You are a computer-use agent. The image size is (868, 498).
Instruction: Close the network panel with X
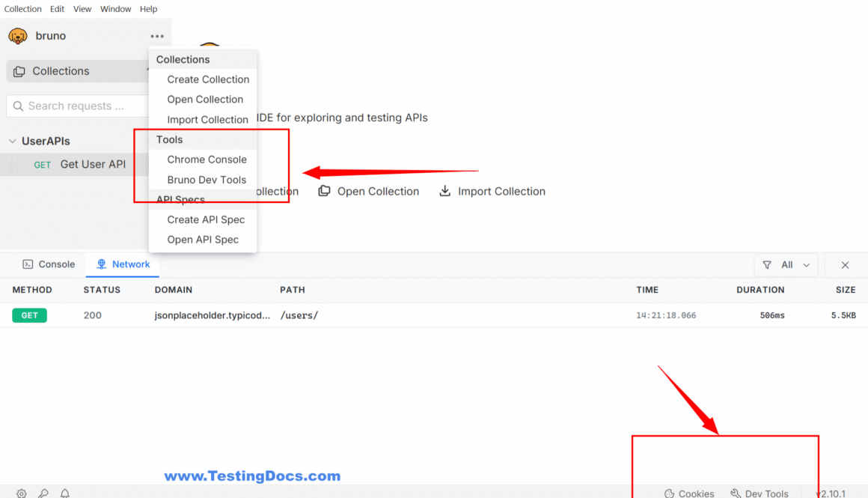845,265
